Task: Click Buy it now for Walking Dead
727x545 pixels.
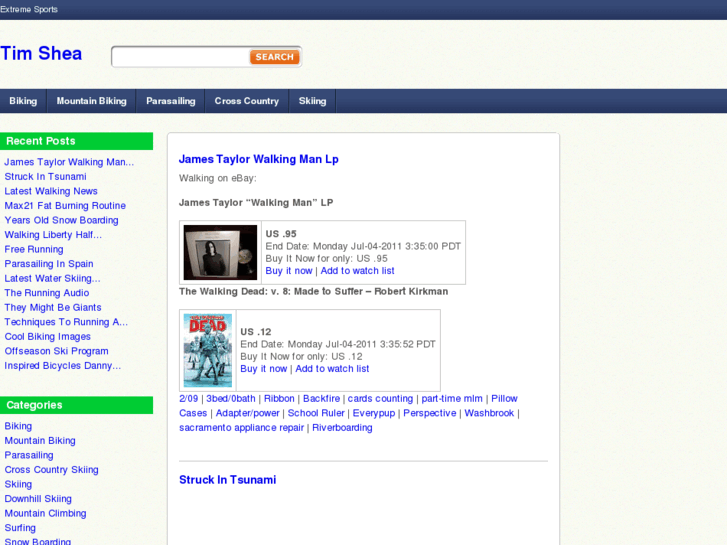Action: (264, 369)
